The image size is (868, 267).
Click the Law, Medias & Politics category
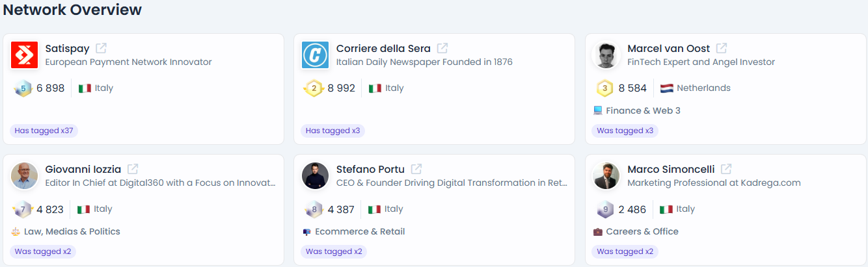pos(72,232)
